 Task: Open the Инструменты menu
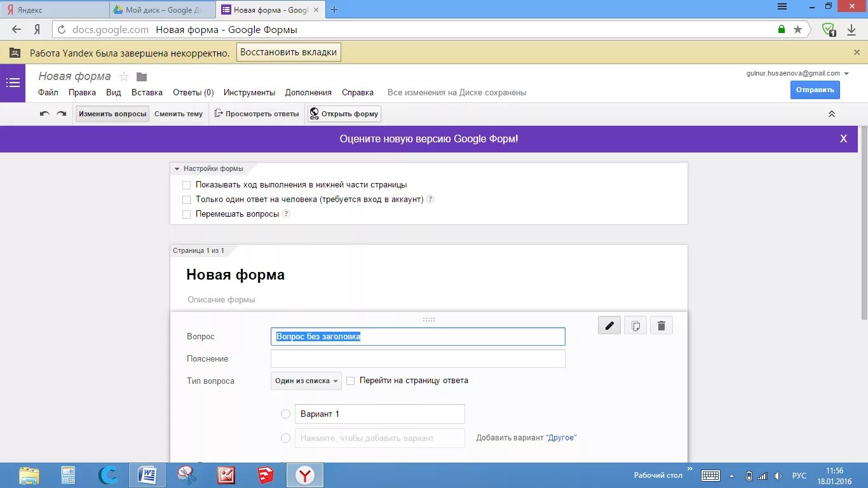(249, 92)
